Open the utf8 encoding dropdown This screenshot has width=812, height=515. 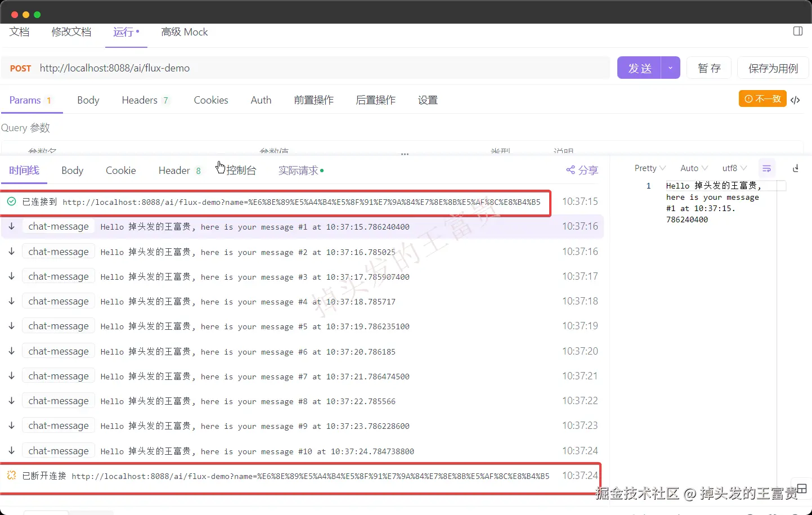point(734,168)
